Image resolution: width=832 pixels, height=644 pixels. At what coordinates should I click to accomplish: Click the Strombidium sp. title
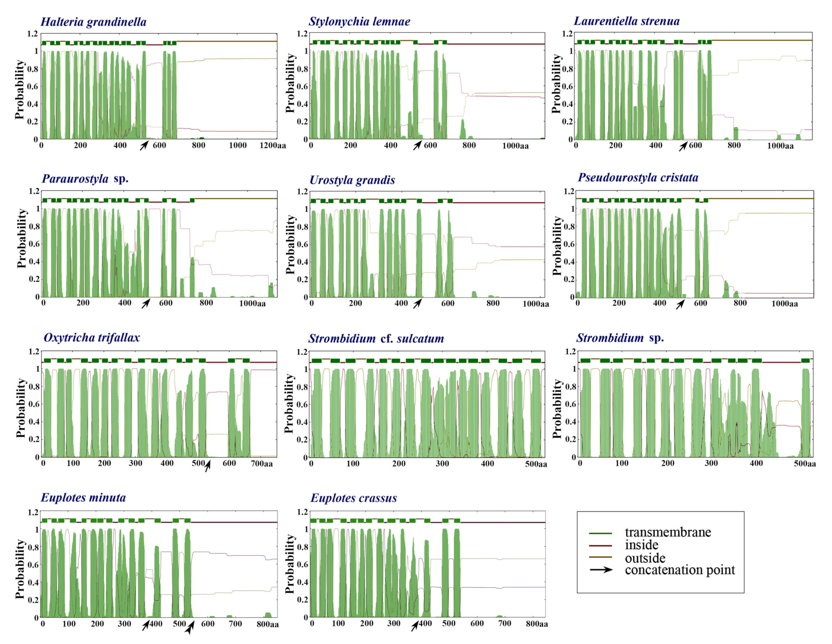[x=620, y=338]
